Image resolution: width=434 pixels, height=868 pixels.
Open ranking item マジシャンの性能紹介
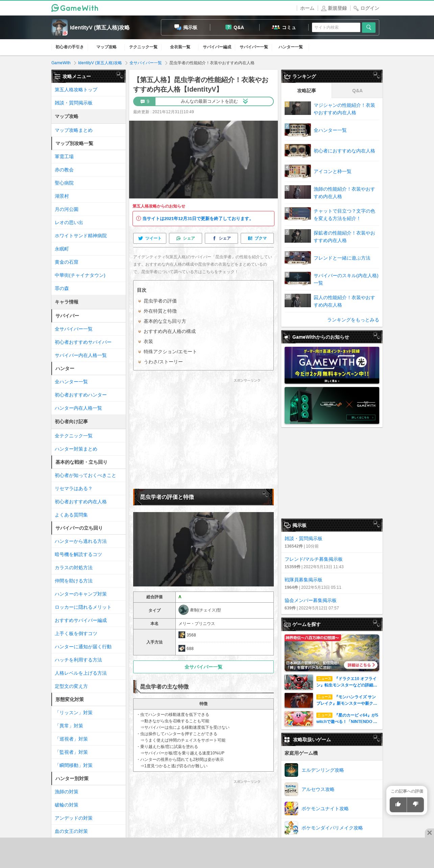(344, 109)
